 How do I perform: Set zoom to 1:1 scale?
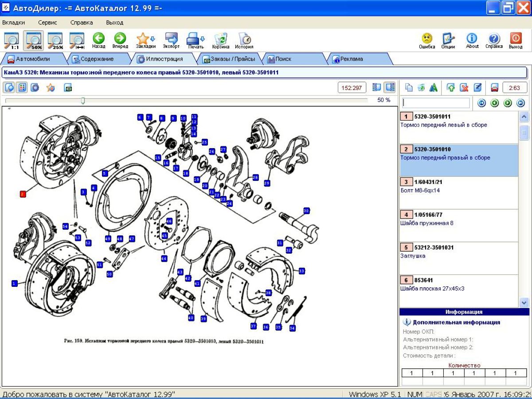(11, 40)
